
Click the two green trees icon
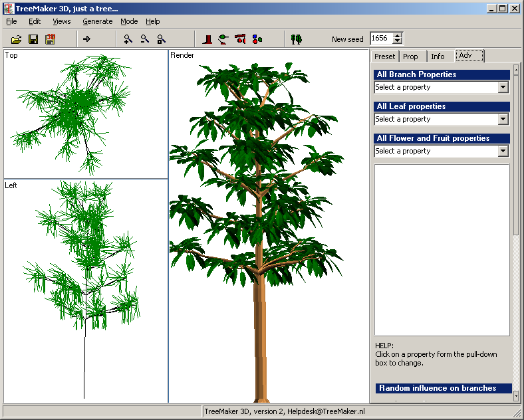(297, 39)
